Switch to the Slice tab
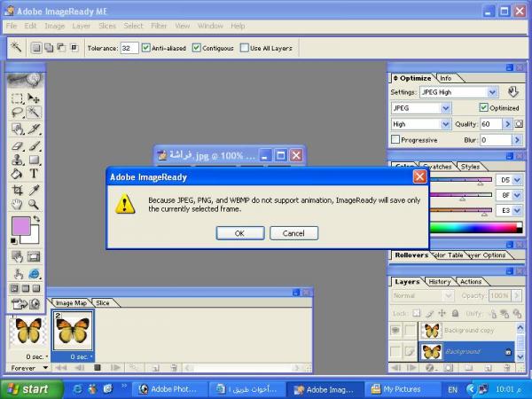 point(103,303)
